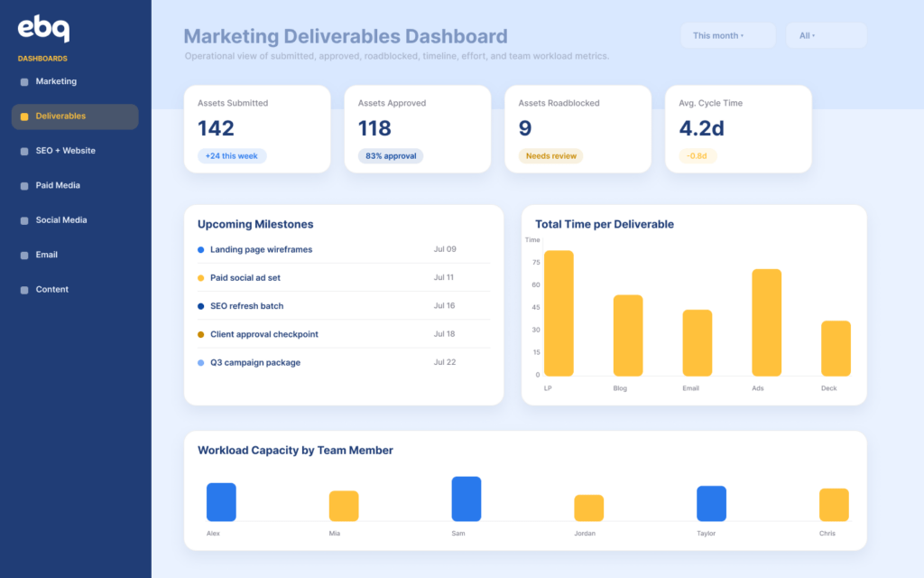Select the Ads bar in time chart
Viewport: 924px width, 578px height.
tap(767, 322)
